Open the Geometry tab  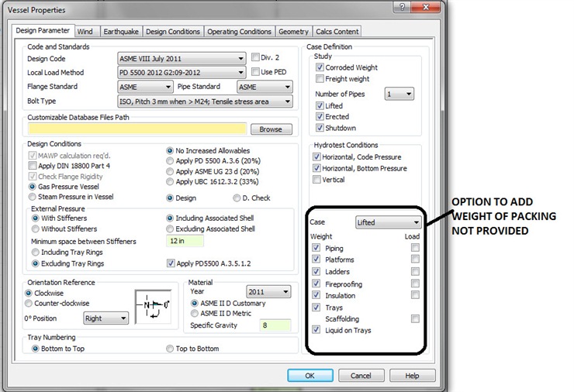point(293,32)
